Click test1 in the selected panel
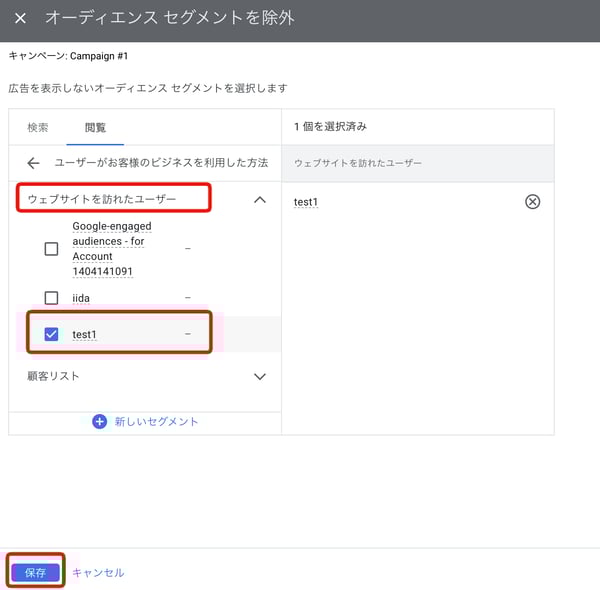The width and height of the screenshot is (600, 590). point(306,202)
